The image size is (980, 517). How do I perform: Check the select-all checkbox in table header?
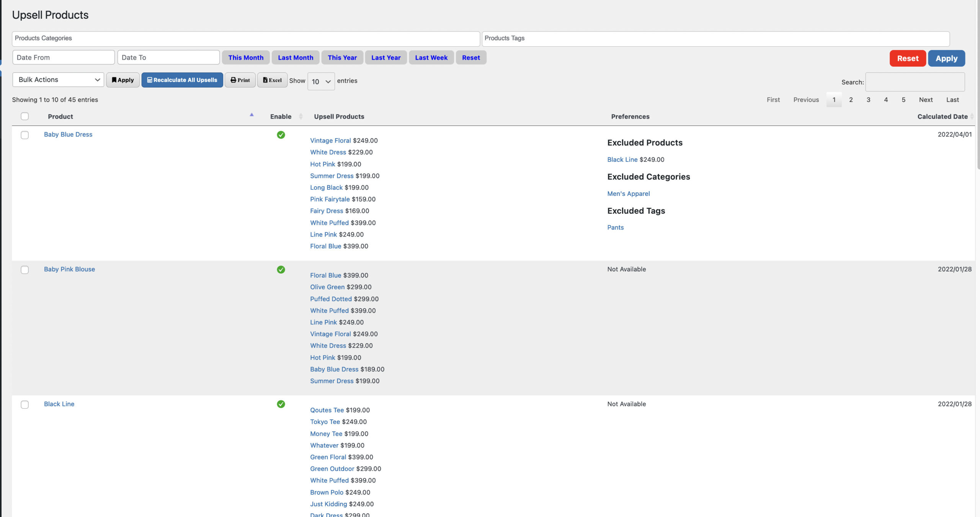pos(25,116)
